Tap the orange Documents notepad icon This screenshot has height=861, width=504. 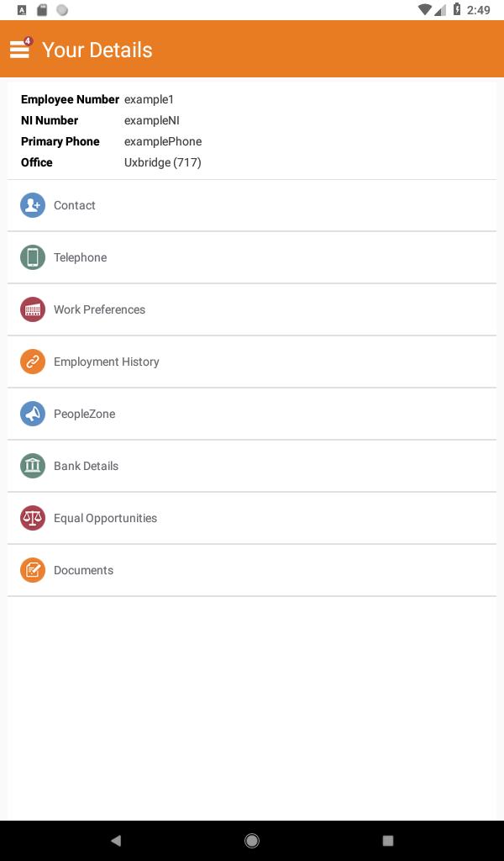[33, 570]
